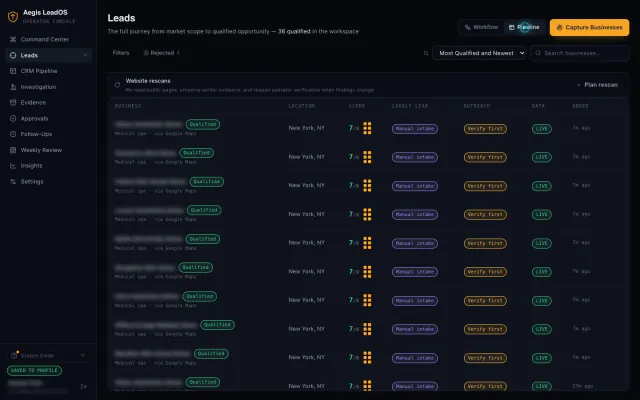Go to Insights page
Screen dimensions: 640x400
(49, 166)
